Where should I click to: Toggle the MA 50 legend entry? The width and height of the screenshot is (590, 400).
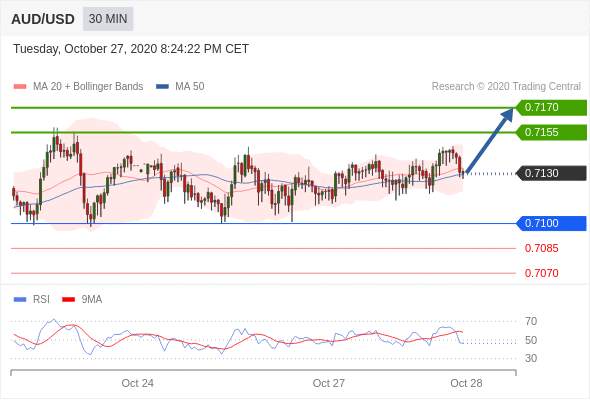click(180, 87)
